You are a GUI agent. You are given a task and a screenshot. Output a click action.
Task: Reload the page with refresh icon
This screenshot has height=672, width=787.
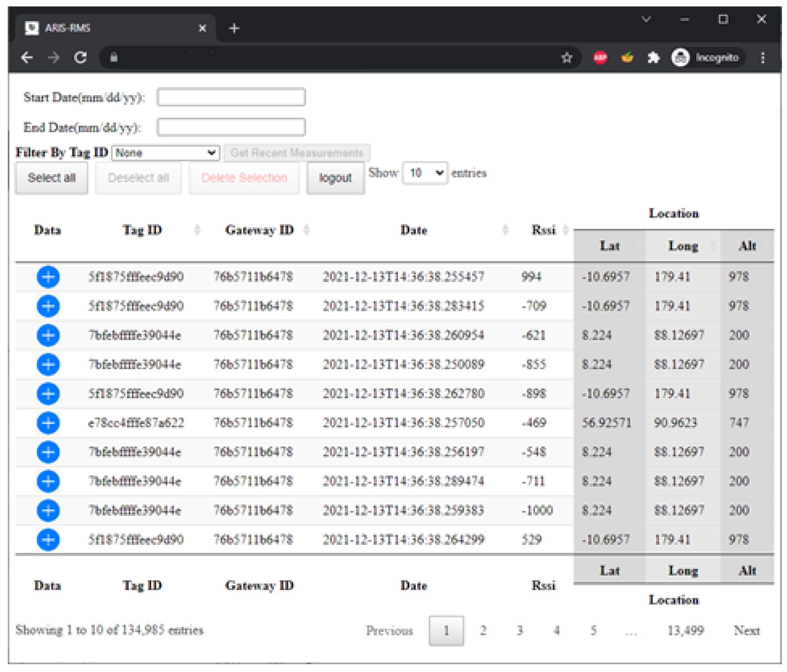click(x=80, y=58)
